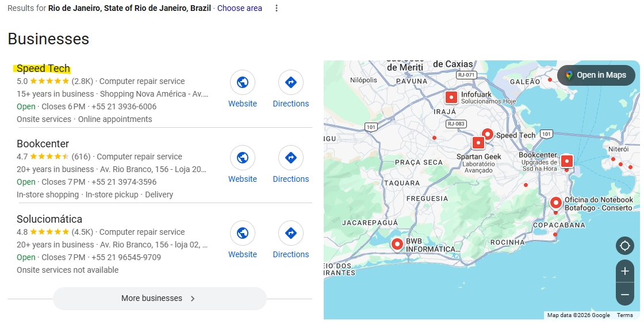Click Speed Tech (2.8K) review count

pyautogui.click(x=82, y=81)
